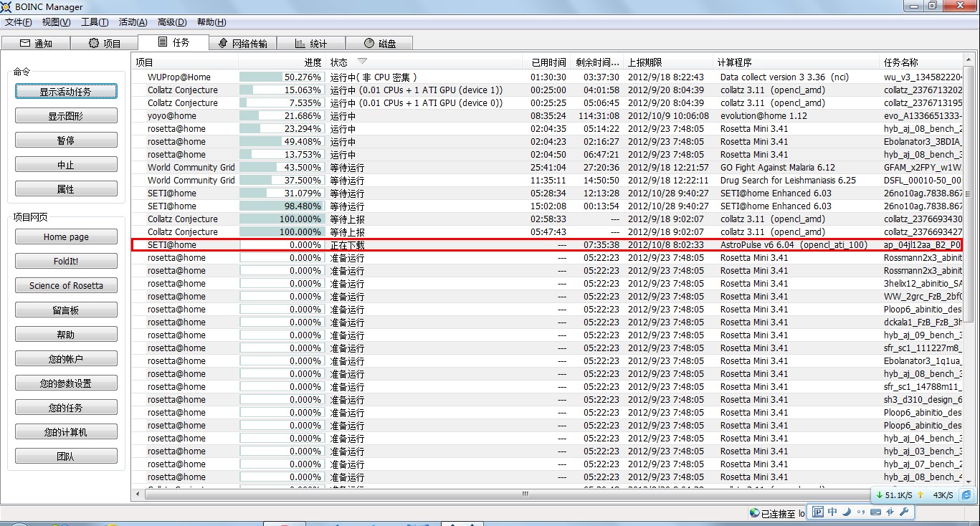Screen dimensions: 980x526
Task: Sort by the 上报期限 column header
Action: [x=668, y=62]
